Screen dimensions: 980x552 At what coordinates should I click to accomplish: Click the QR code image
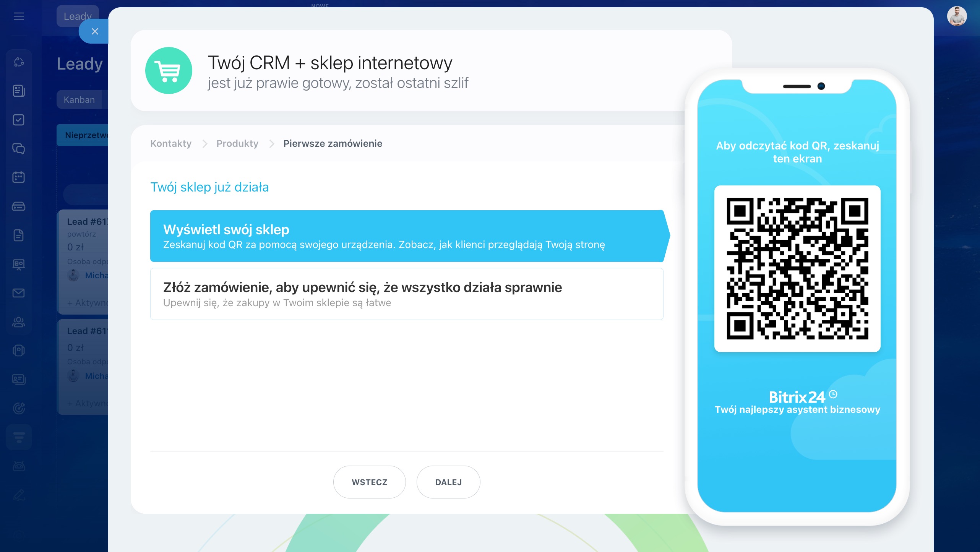(797, 268)
